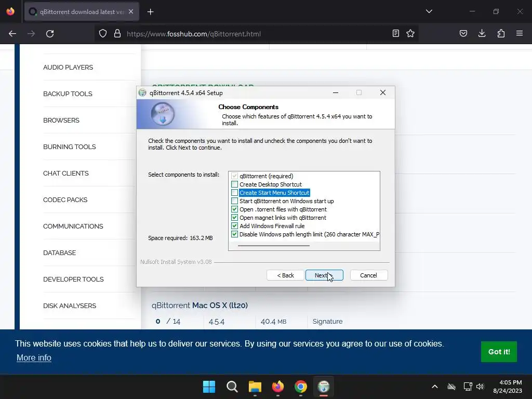
Task: Open COMMUNICATIONS category
Action: [73, 226]
